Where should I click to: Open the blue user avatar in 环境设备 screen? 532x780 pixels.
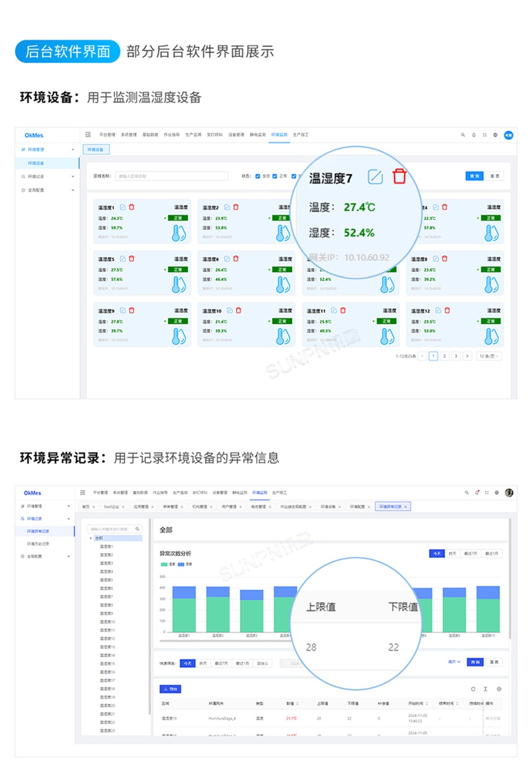(x=508, y=135)
